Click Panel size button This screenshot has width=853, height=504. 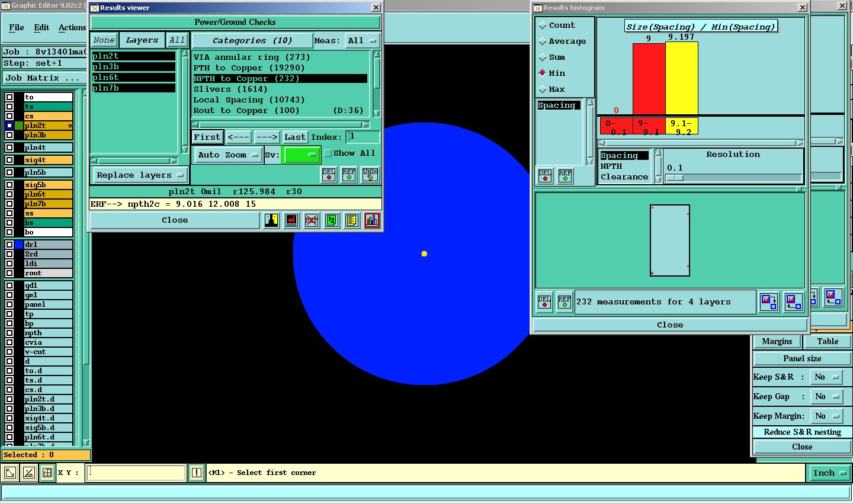(x=802, y=359)
